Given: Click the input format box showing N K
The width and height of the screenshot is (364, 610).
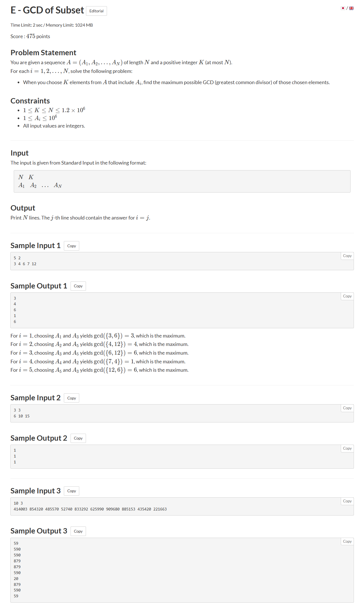Looking at the screenshot, I should (x=182, y=181).
